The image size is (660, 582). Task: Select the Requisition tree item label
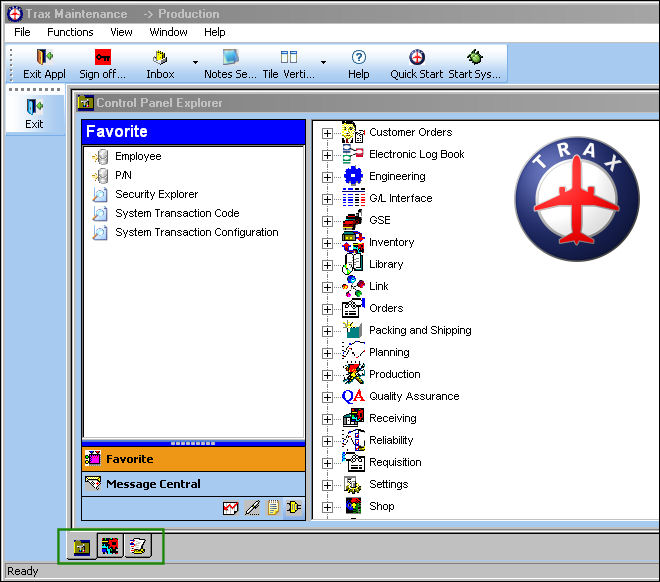coord(395,462)
